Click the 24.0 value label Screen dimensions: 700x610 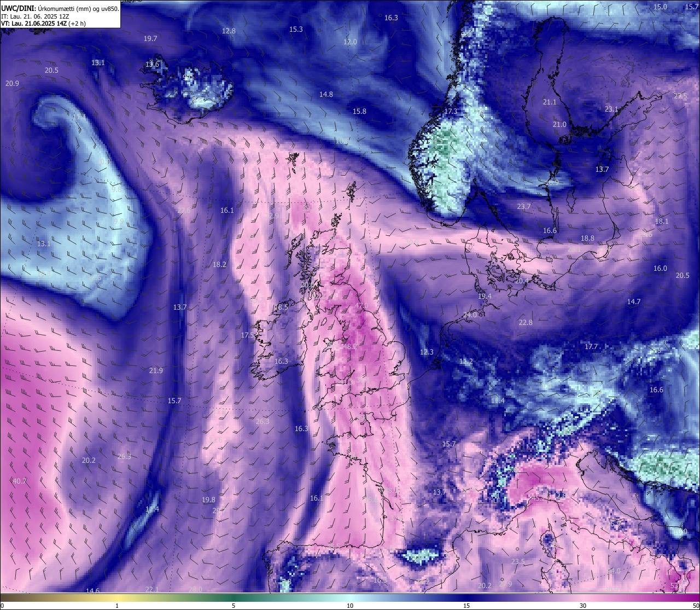click(470, 316)
